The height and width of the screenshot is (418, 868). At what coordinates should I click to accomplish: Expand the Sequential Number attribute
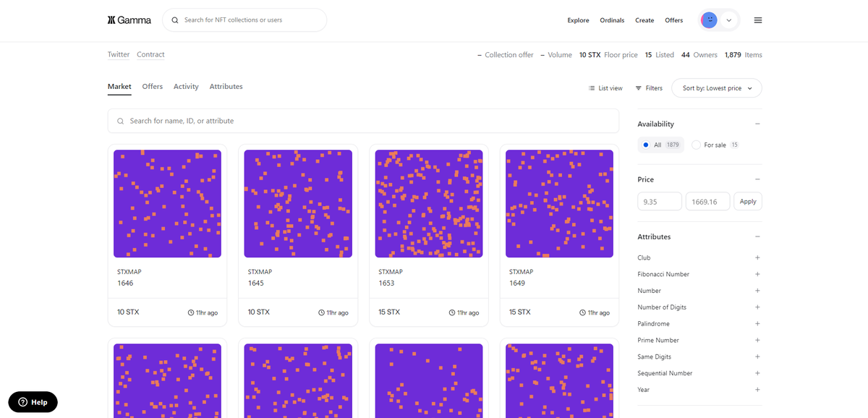[x=757, y=373]
